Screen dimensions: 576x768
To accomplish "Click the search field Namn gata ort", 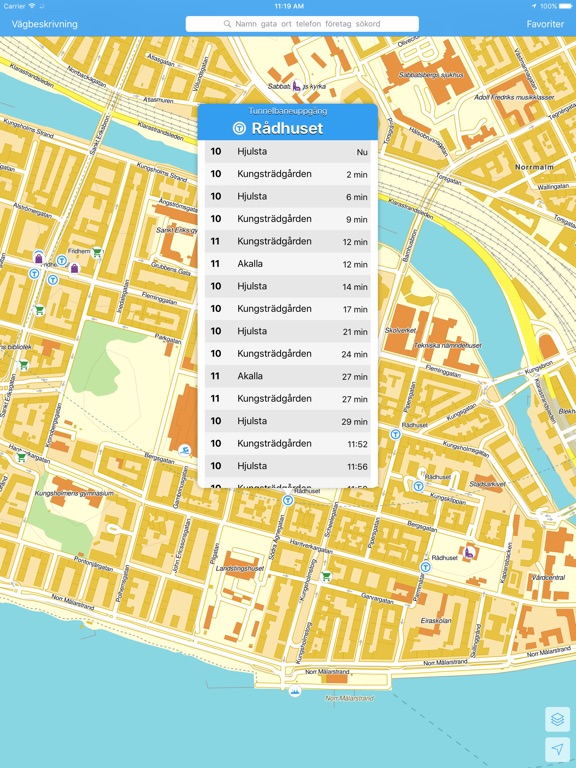I will click(x=302, y=24).
